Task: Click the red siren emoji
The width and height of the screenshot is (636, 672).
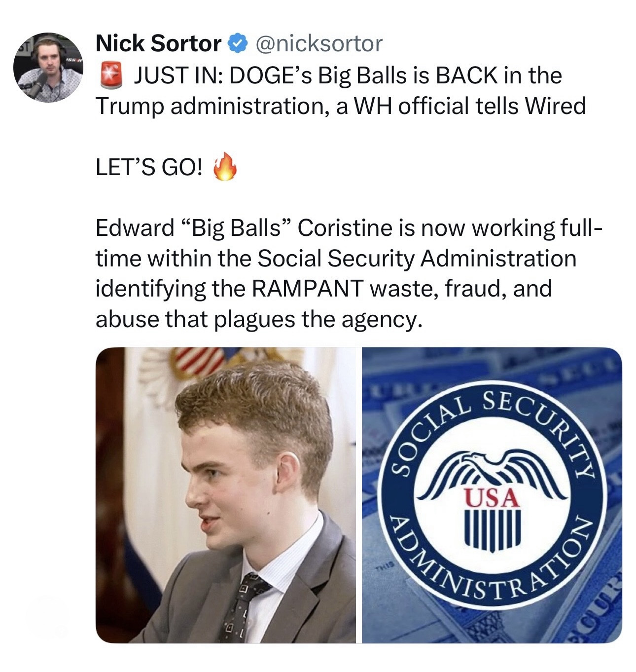Action: pos(110,76)
